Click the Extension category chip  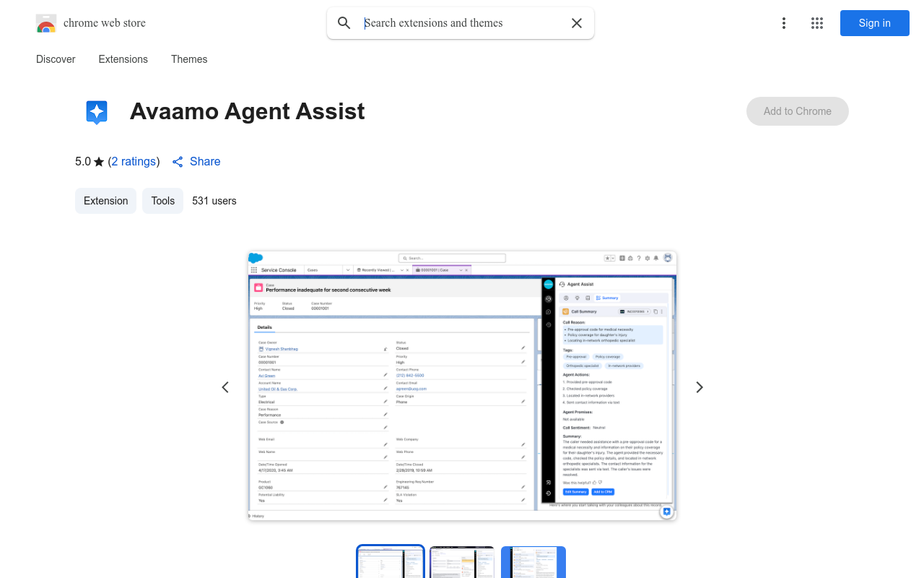coord(106,201)
